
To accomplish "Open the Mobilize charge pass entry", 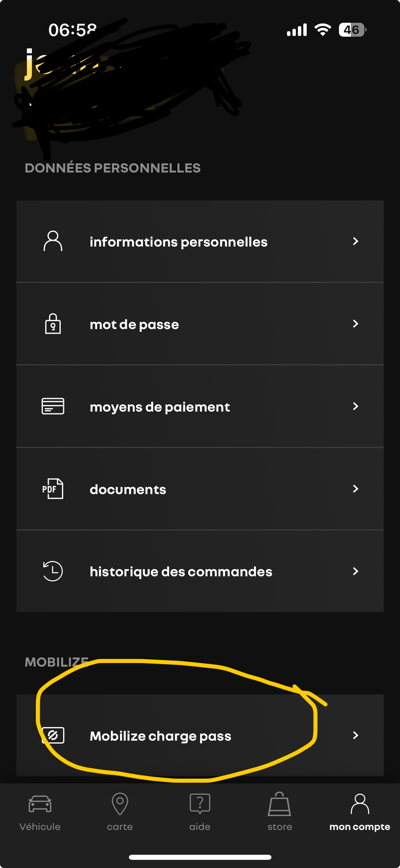I will pyautogui.click(x=200, y=735).
